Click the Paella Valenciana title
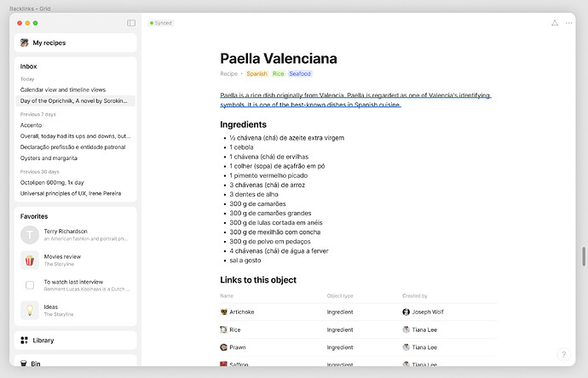The width and height of the screenshot is (588, 378). click(279, 59)
